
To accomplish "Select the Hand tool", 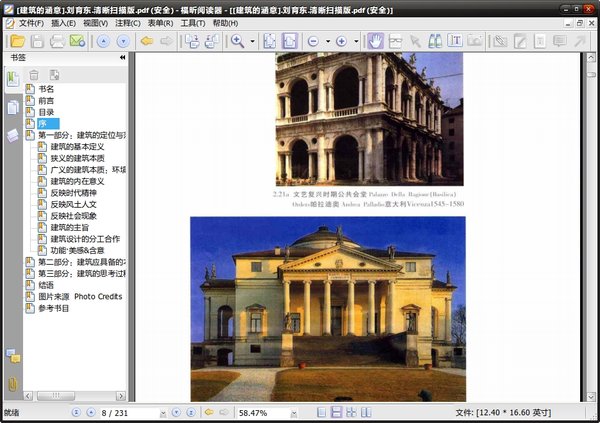I will 375,41.
